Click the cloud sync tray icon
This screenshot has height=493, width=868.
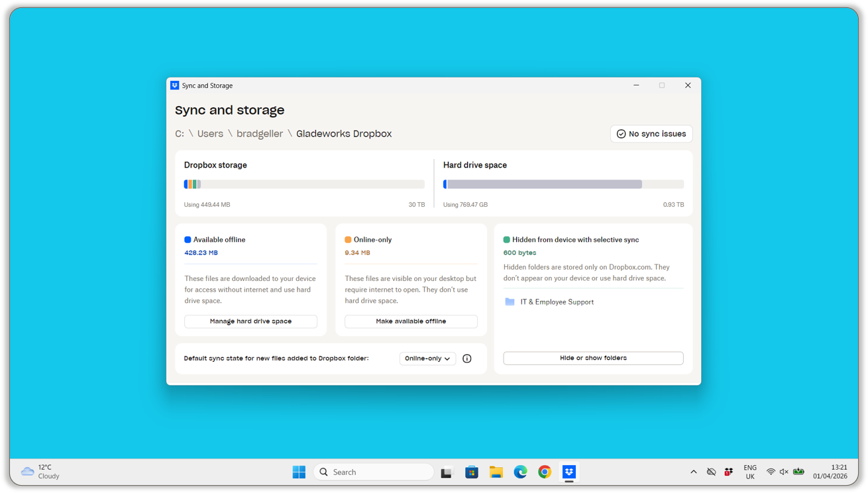tap(711, 472)
